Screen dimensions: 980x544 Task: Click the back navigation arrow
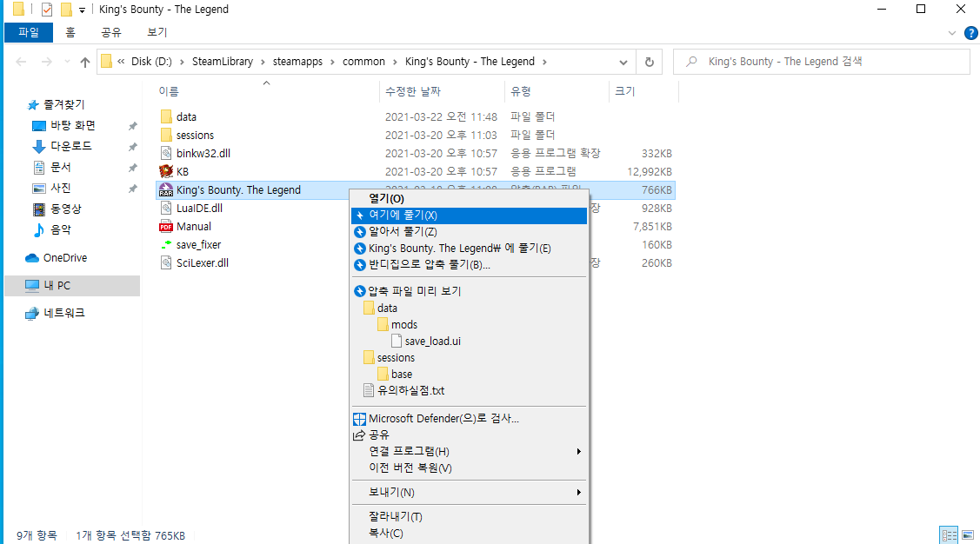pos(21,62)
